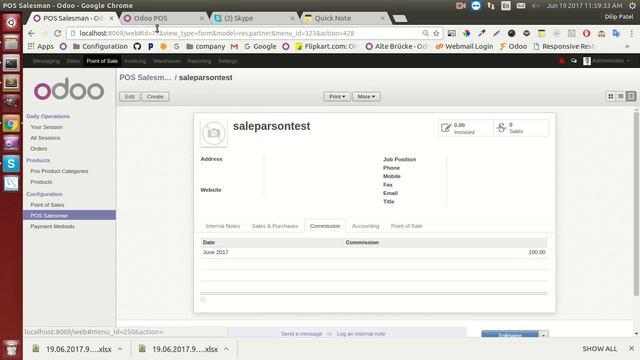The height and width of the screenshot is (360, 640).
Task: Launch Skype from Ubuntu dock
Action: tap(11, 163)
